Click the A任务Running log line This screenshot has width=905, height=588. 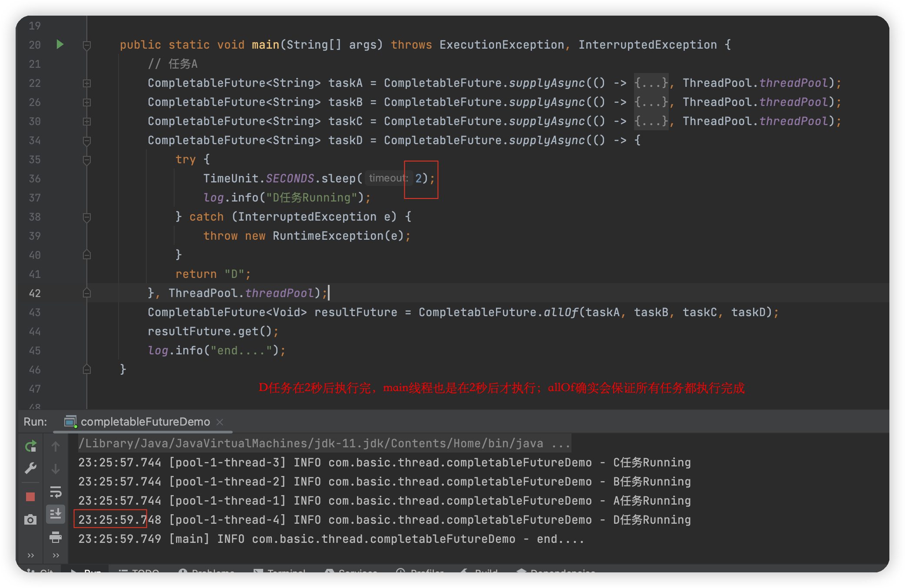[384, 501]
